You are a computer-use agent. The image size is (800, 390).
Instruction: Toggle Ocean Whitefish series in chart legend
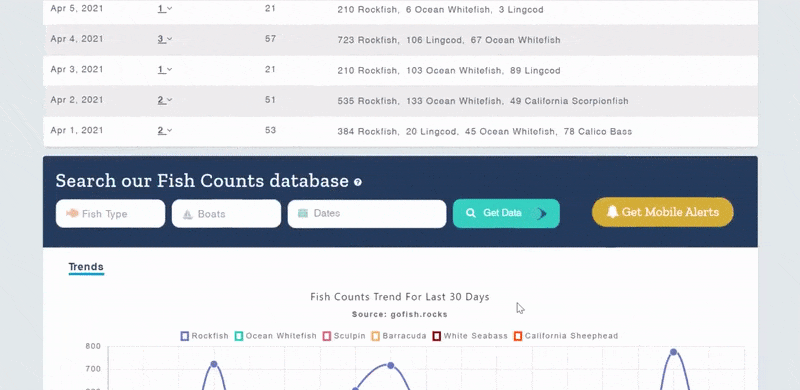point(276,336)
